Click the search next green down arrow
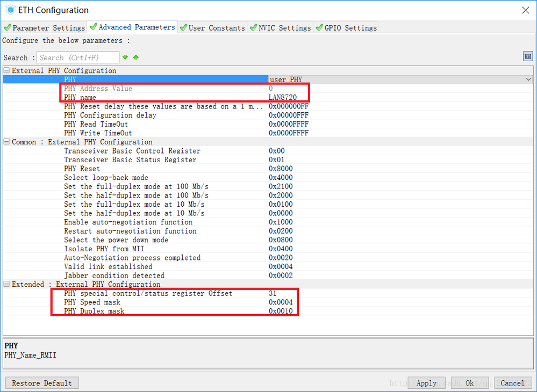 125,57
